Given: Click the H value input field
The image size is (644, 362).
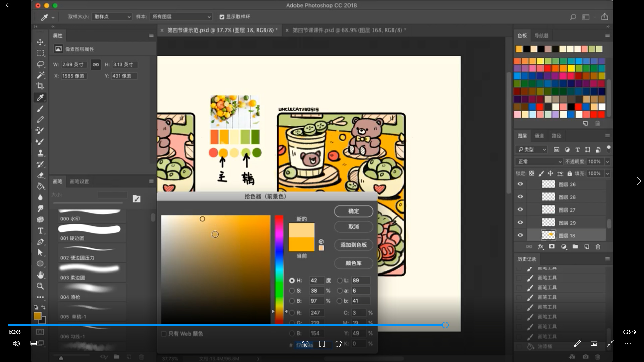Looking at the screenshot, I should pos(317,280).
